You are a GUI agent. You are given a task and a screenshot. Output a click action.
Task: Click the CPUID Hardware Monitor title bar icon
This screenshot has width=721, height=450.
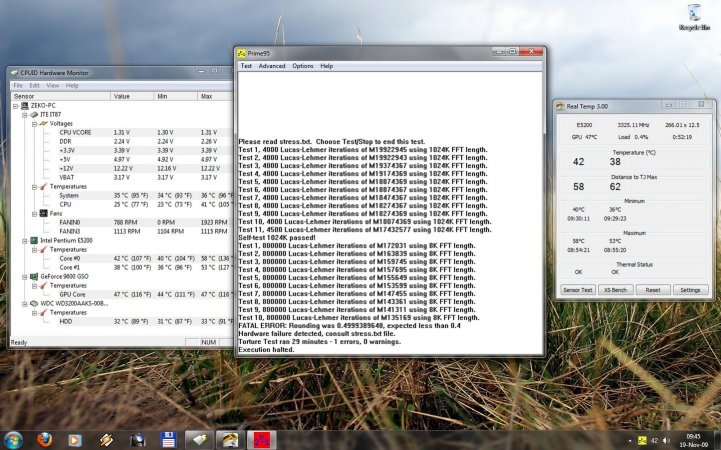tap(15, 73)
